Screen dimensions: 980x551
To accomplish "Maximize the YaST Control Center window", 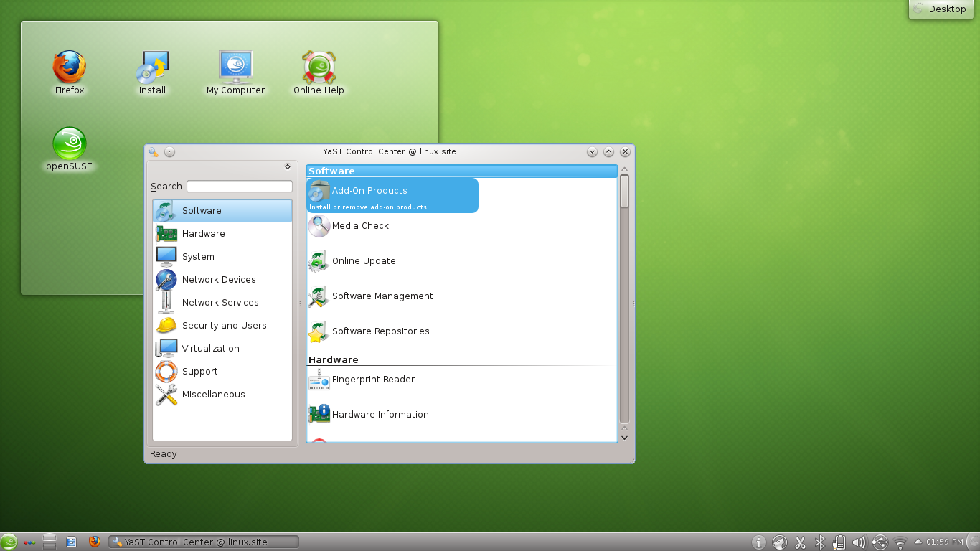I will (x=608, y=151).
